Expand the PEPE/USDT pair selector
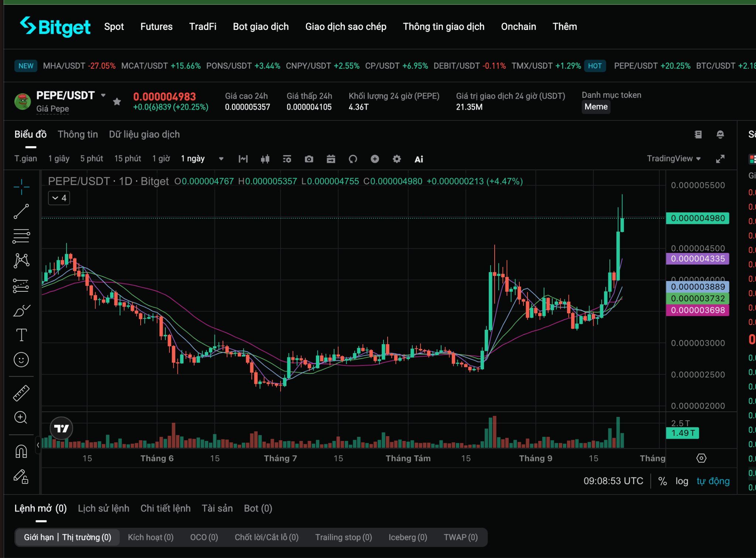 (x=103, y=95)
